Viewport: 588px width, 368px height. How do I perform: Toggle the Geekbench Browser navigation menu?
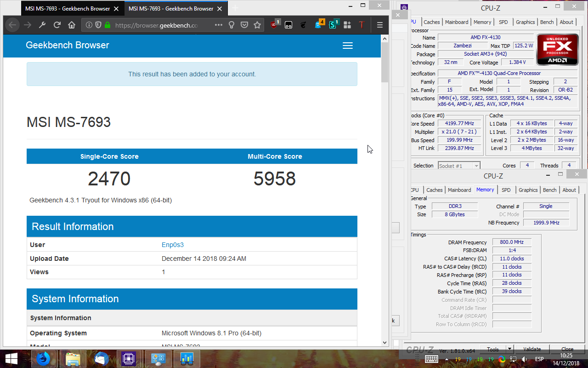(348, 46)
